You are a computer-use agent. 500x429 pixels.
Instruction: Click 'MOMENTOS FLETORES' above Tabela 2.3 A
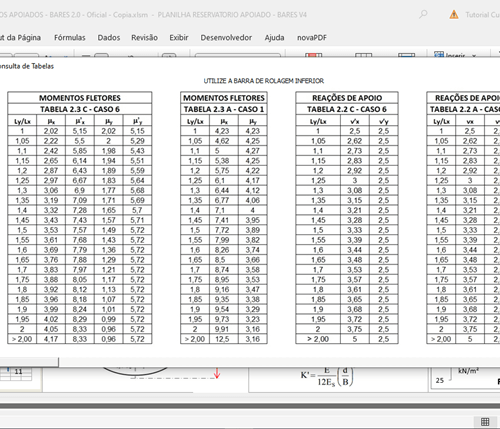pos(224,98)
